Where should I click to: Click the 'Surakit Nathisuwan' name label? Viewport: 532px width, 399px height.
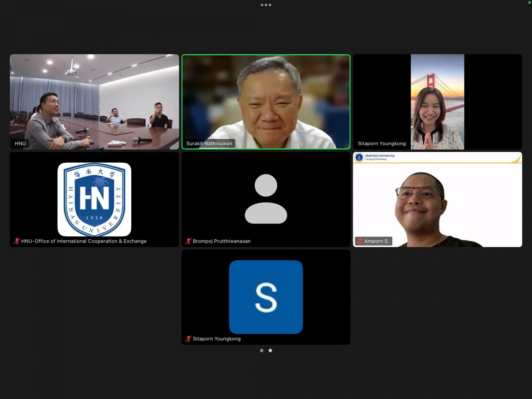pos(209,143)
